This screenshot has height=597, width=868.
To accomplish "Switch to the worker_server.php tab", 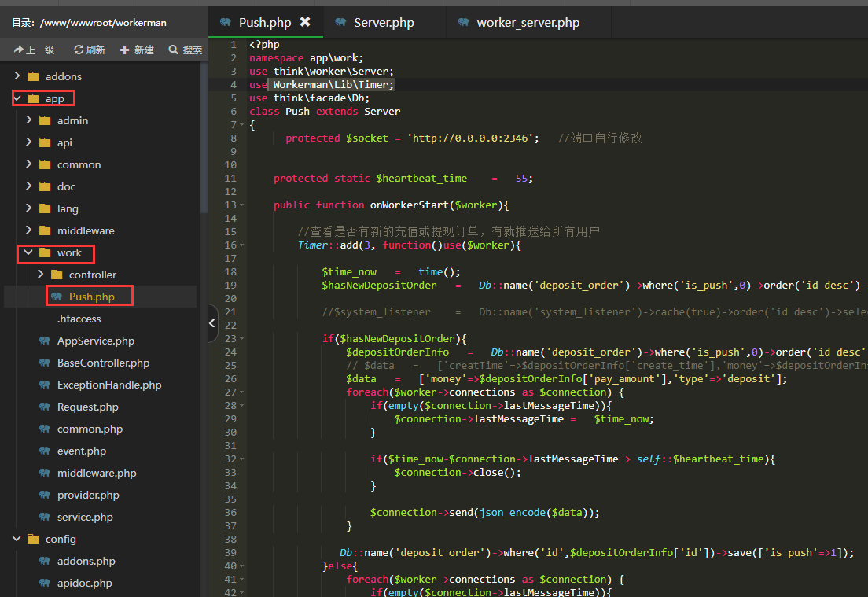I will pyautogui.click(x=528, y=22).
